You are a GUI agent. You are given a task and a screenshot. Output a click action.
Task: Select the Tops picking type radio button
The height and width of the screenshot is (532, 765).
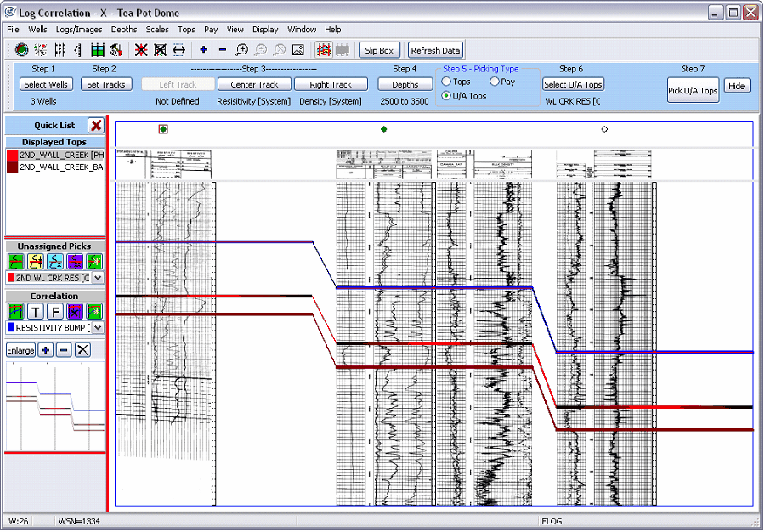(x=445, y=82)
